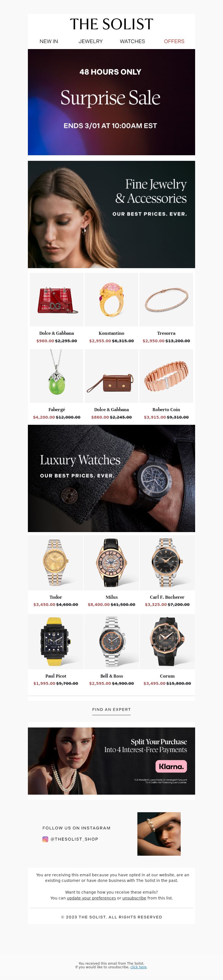This screenshot has height=980, width=223.
Task: Open the NEW IN menu item
Action: 49,41
